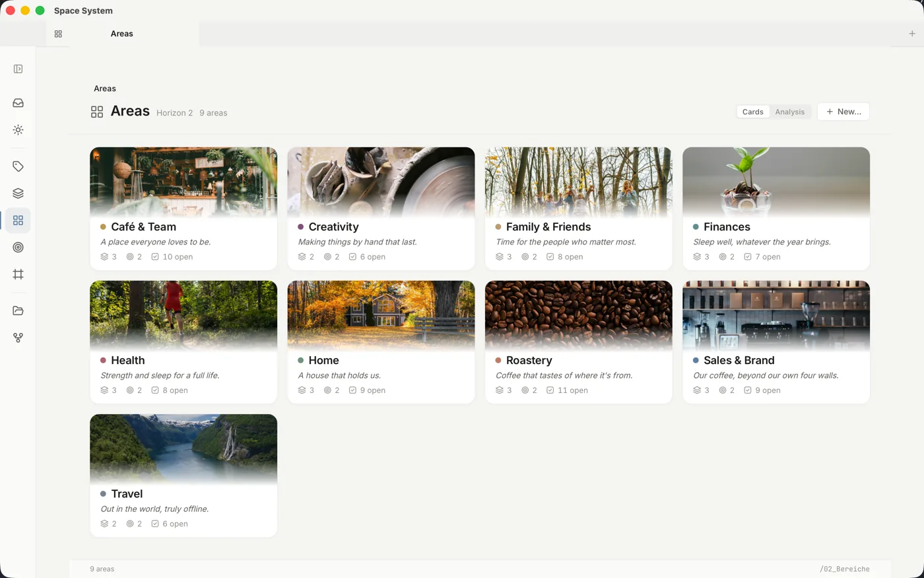The width and height of the screenshot is (924, 578).
Task: Add a new tab with plus icon
Action: pyautogui.click(x=912, y=34)
